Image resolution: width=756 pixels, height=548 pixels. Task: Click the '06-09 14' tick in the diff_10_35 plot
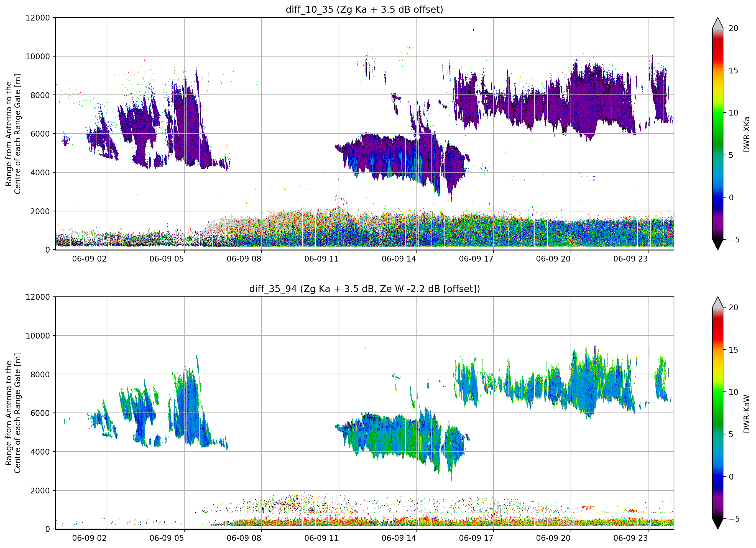(399, 259)
